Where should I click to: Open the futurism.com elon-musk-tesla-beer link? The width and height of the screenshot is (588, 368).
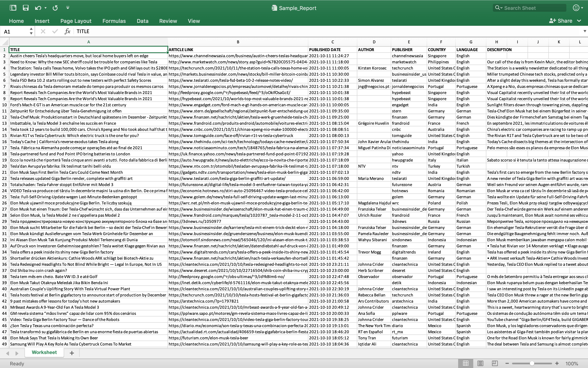tap(238, 338)
